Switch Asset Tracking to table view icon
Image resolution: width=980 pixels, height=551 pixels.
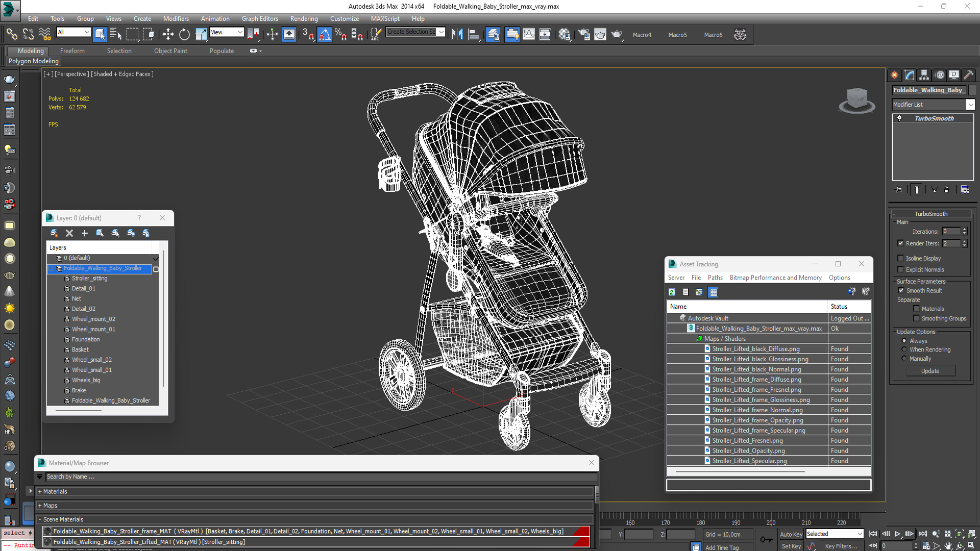coord(714,292)
